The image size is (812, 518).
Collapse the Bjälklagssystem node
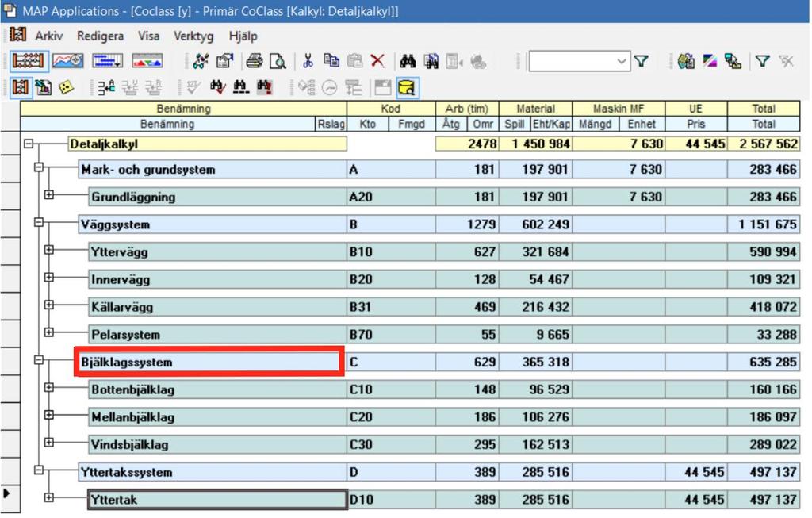coord(39,359)
